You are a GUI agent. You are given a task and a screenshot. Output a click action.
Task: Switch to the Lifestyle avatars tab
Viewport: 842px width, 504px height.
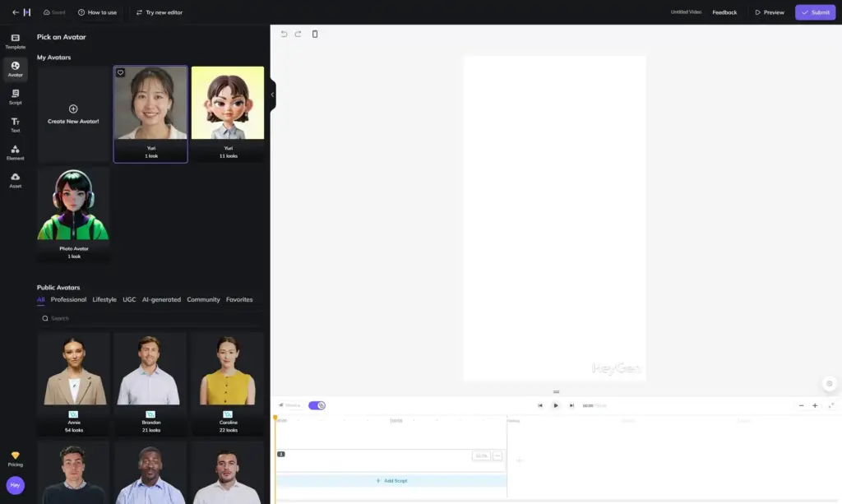point(104,299)
